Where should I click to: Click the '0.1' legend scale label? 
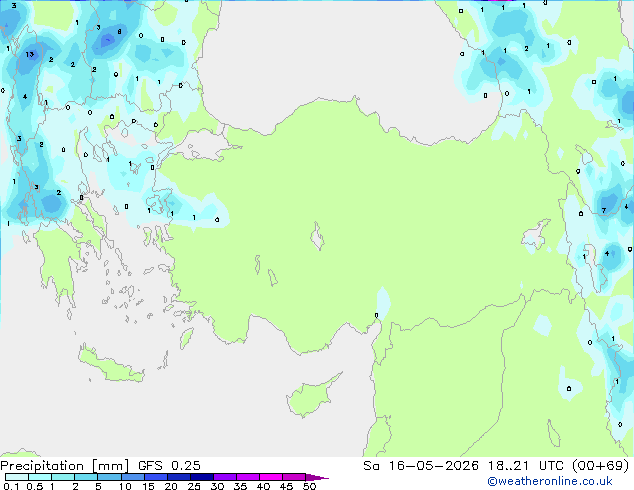(11, 486)
